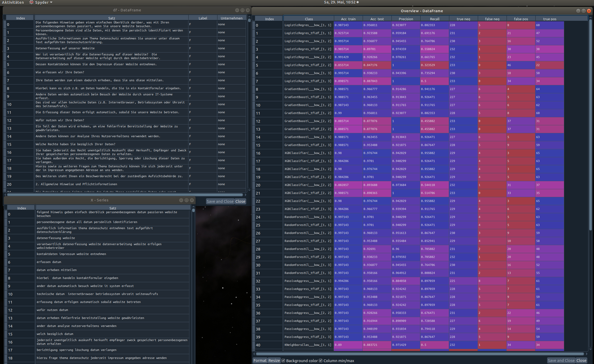
Task: Click Close below the df DataFrame table
Action: point(240,201)
